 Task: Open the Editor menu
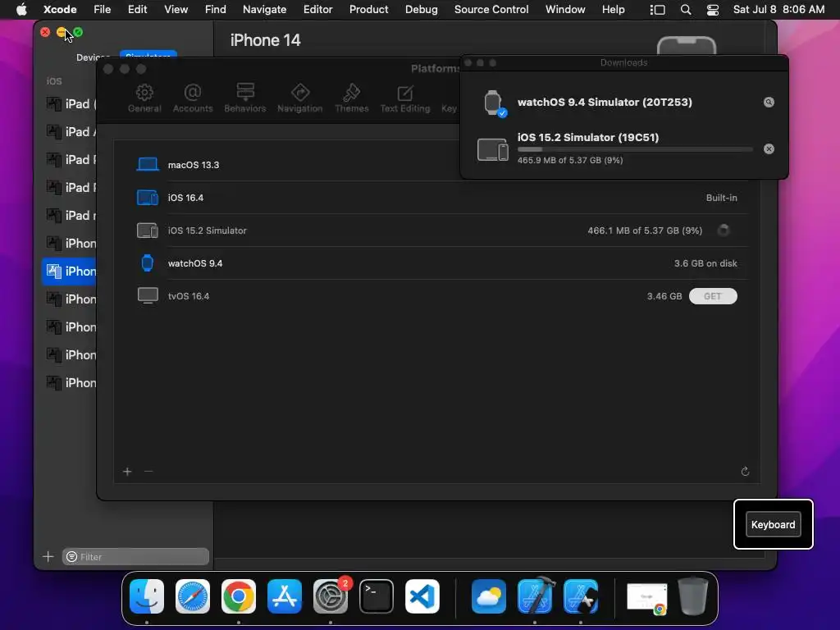(317, 9)
